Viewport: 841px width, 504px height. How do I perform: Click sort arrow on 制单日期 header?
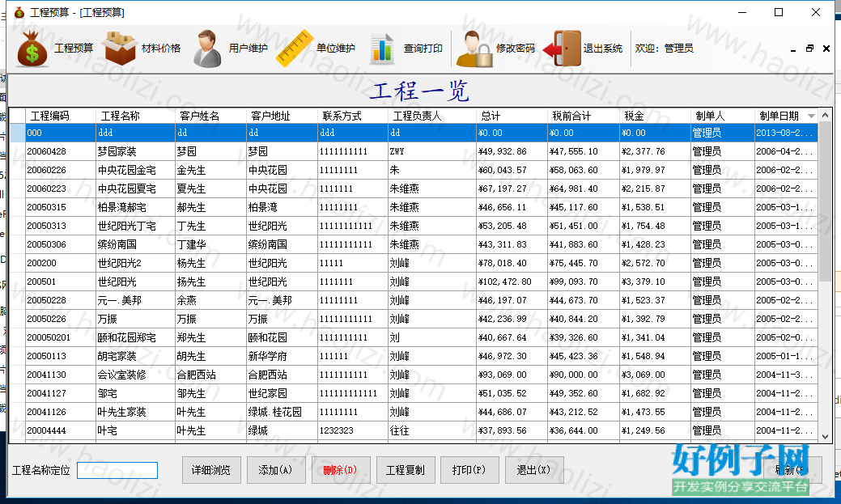[x=812, y=116]
